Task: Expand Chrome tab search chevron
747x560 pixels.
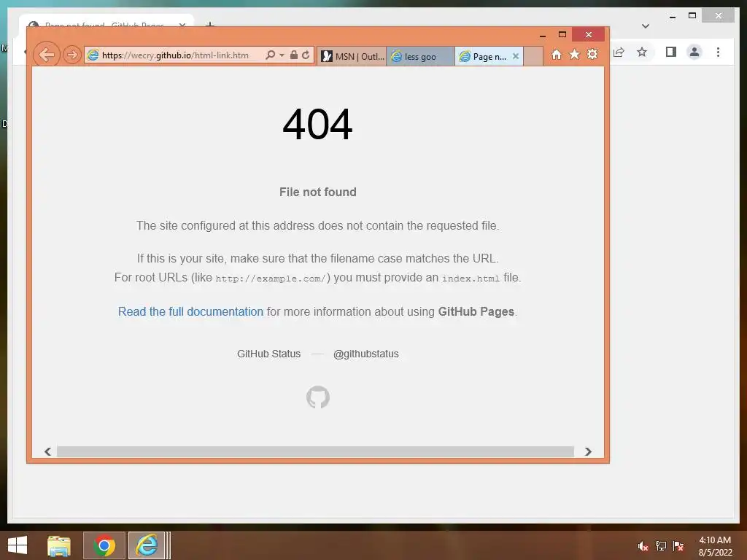Action: pyautogui.click(x=646, y=26)
